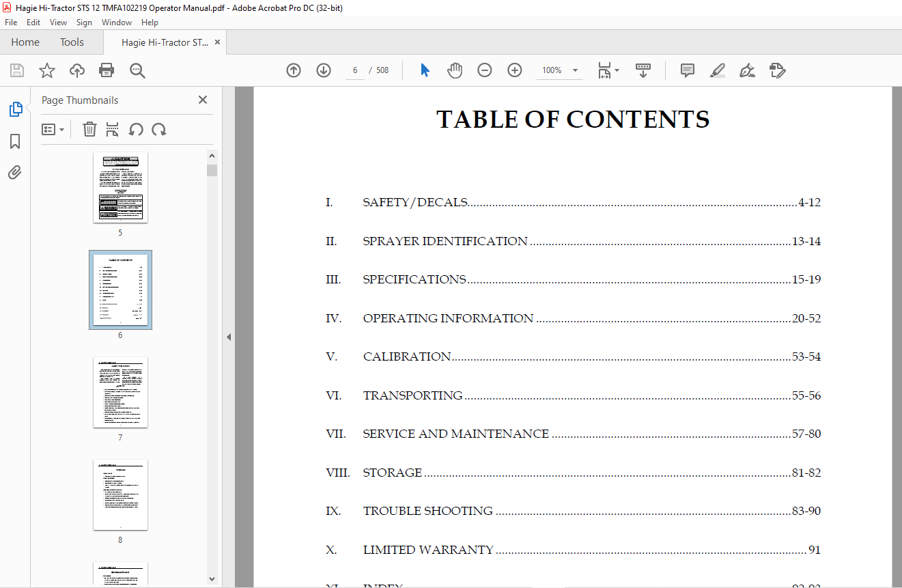Save the file with the floppy disk icon
Image resolution: width=902 pixels, height=588 pixels.
click(x=17, y=70)
